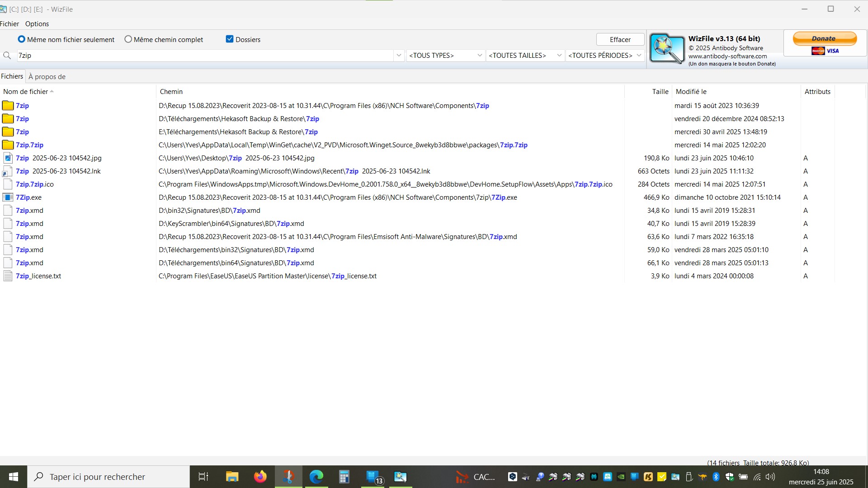
Task: Click the search magnifier icon beside the field
Action: tap(7, 55)
